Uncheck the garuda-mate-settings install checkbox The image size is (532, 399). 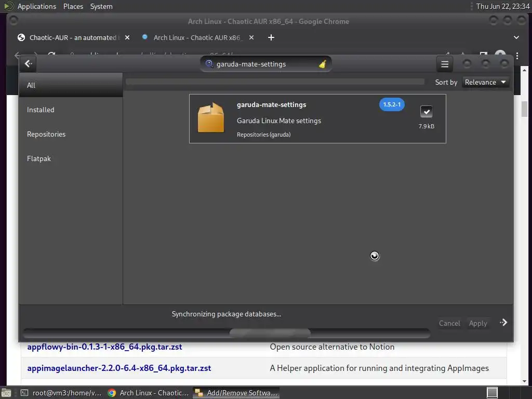(x=426, y=112)
